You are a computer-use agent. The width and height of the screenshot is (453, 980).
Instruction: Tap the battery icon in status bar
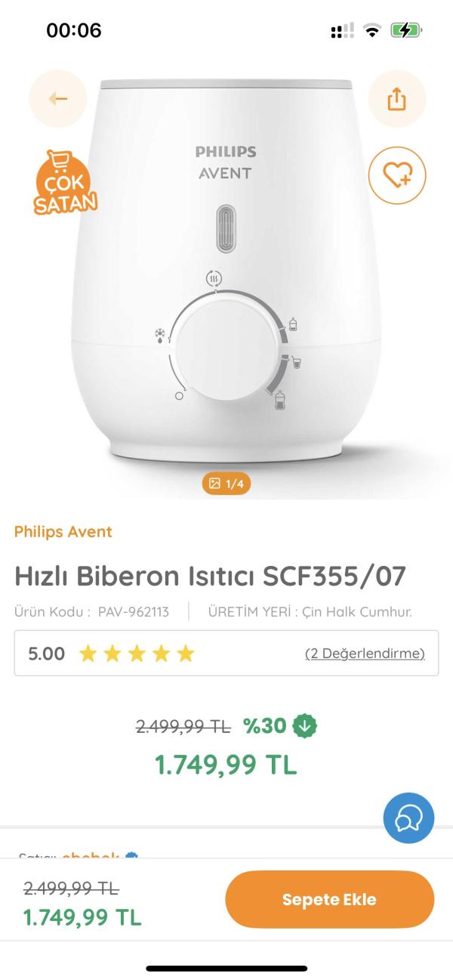406,30
